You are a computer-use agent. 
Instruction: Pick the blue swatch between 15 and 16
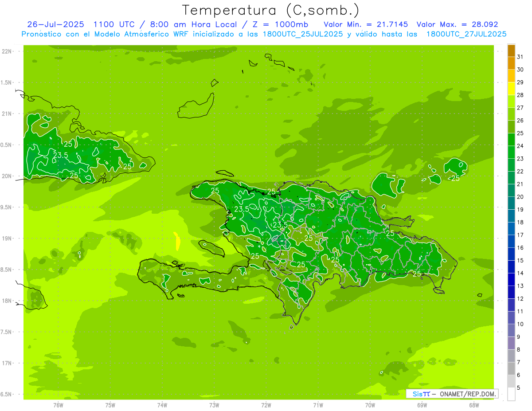tap(511, 254)
